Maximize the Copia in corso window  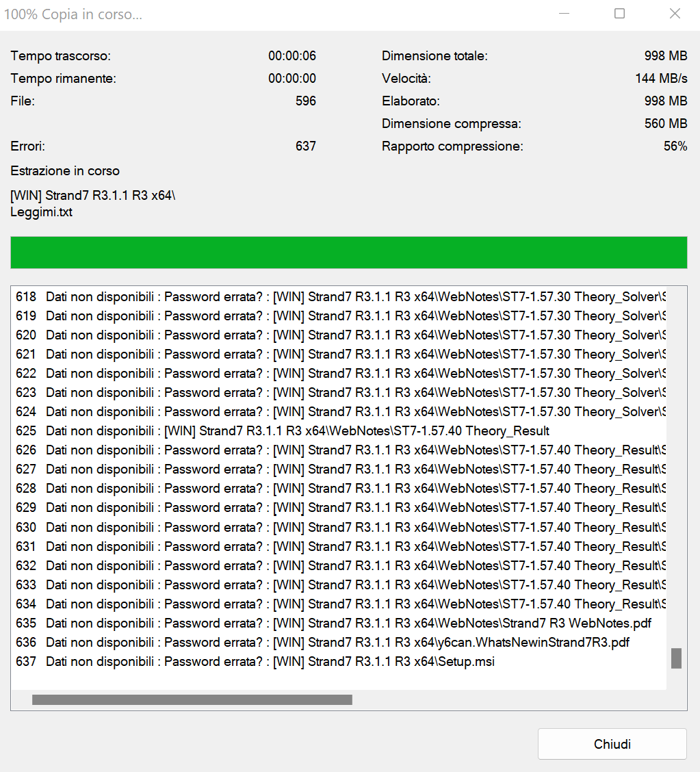620,14
